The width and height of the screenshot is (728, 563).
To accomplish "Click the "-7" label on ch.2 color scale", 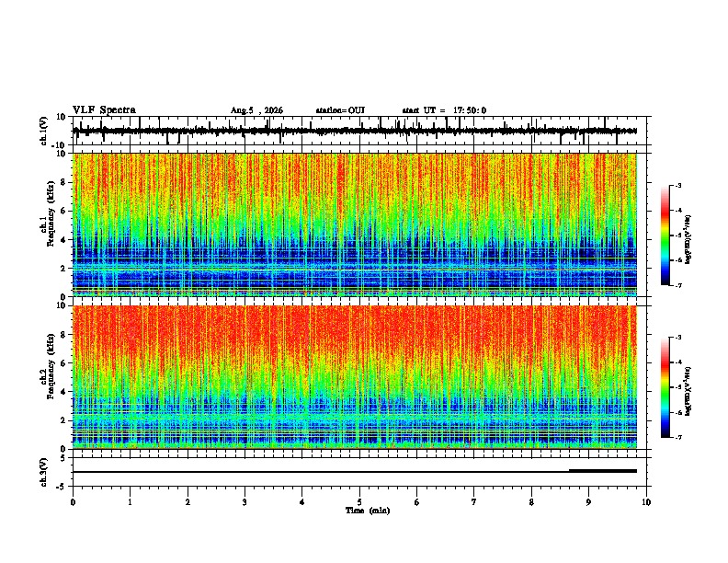I will pos(678,437).
